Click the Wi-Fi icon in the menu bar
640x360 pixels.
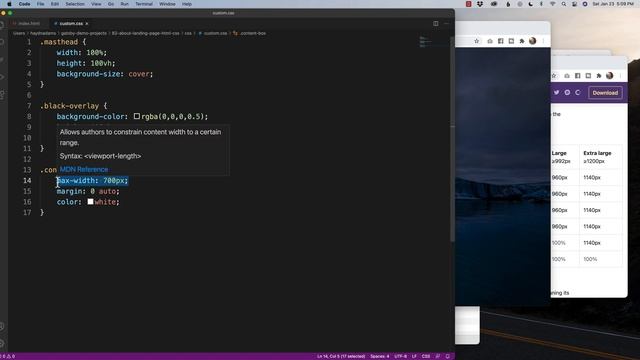[x=552, y=4]
